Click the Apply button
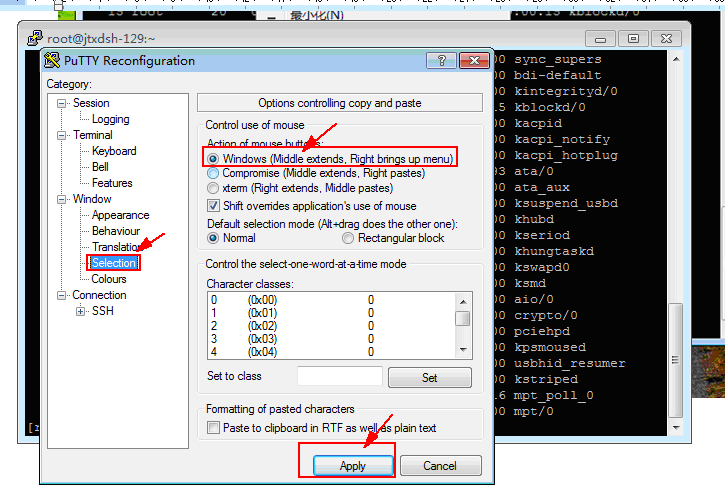The width and height of the screenshot is (725, 496). click(353, 465)
